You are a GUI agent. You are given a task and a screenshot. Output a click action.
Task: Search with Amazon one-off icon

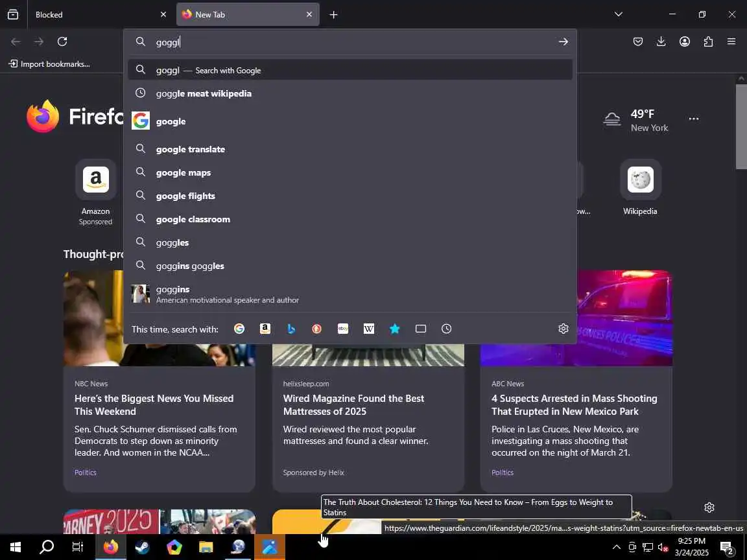coord(265,329)
